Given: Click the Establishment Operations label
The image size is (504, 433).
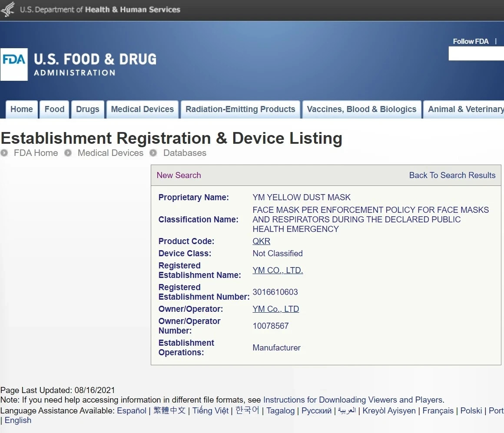Looking at the screenshot, I should tap(186, 347).
